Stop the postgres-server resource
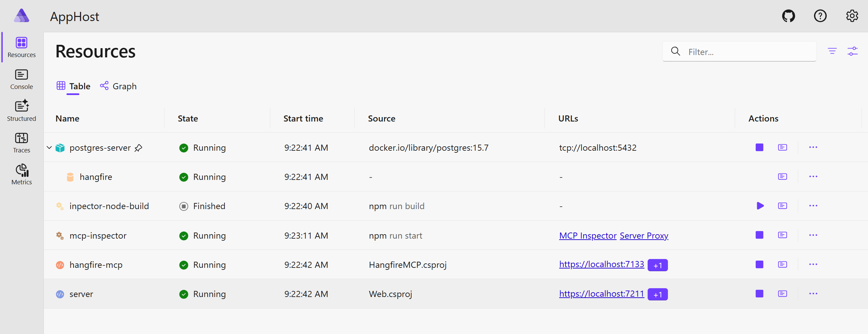Image resolution: width=868 pixels, height=334 pixels. [x=759, y=147]
